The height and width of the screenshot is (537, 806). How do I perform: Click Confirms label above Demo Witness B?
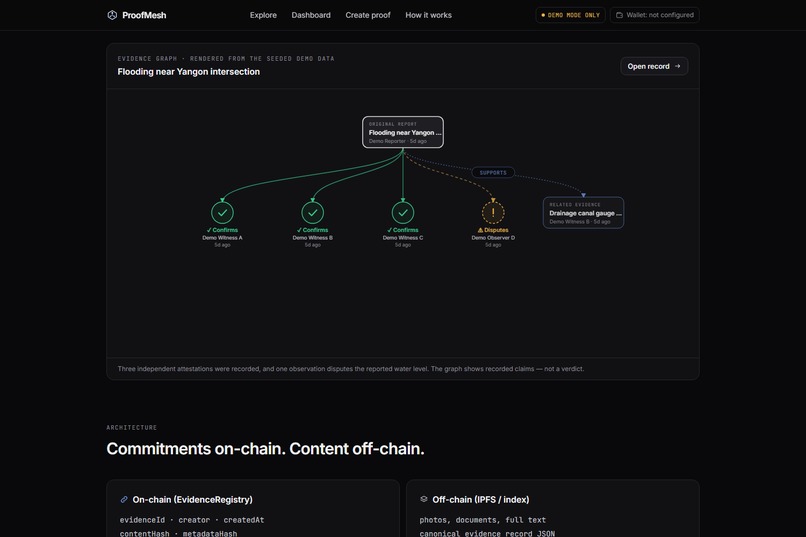[x=313, y=230]
